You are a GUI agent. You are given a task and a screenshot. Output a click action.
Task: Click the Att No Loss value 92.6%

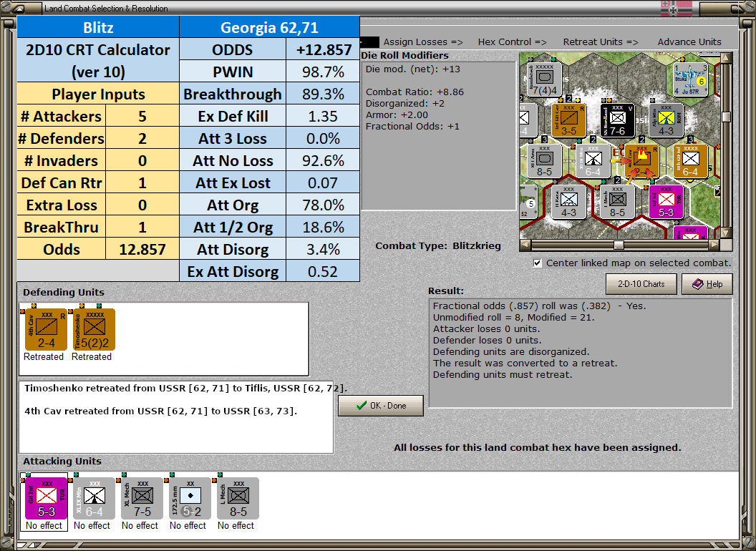[323, 160]
